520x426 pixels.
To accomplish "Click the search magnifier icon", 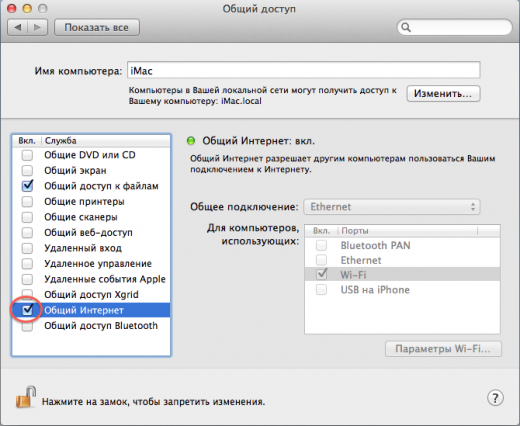I will pos(406,27).
